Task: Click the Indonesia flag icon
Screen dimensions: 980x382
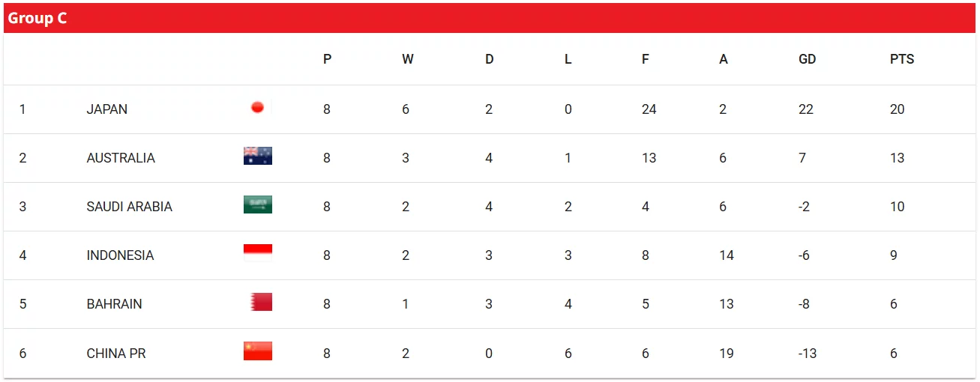Action: tap(258, 249)
